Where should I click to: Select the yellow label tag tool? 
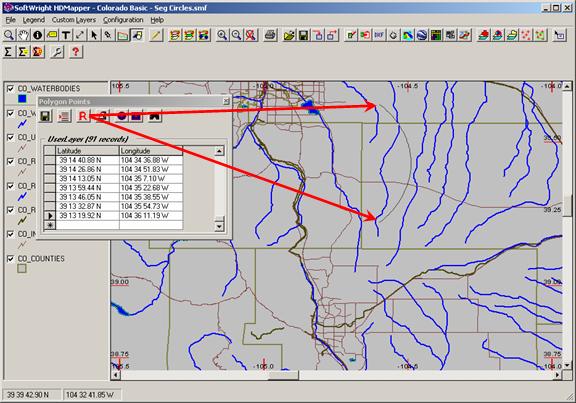coord(52,35)
